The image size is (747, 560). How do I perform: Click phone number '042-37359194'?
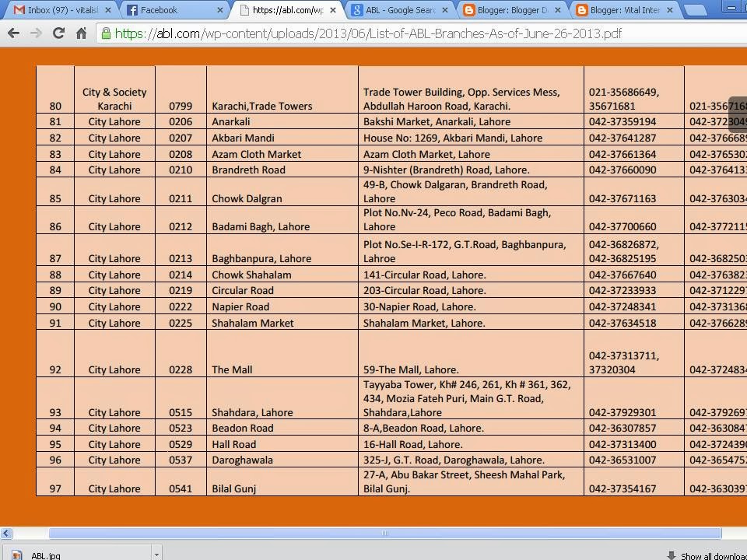tap(622, 122)
